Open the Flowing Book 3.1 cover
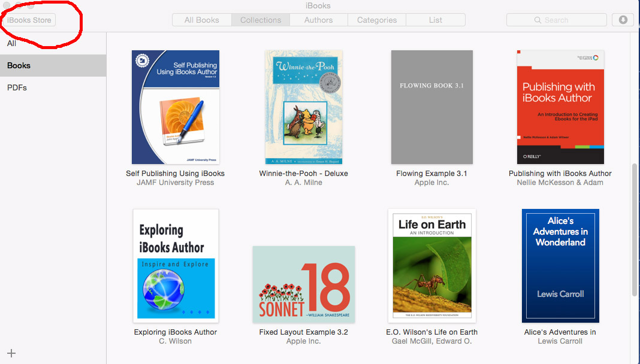Screen dimensions: 640x364 [432, 107]
